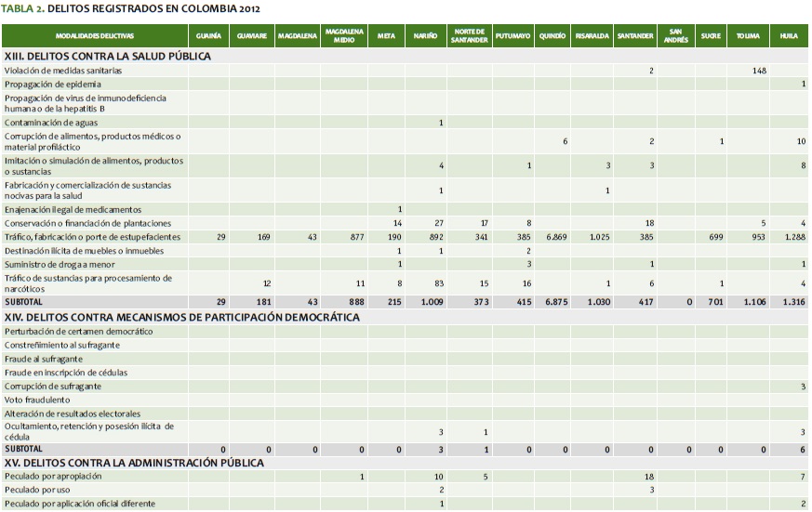Select the cell with value 148 under TOLIMA
The width and height of the screenshot is (812, 512).
(759, 71)
